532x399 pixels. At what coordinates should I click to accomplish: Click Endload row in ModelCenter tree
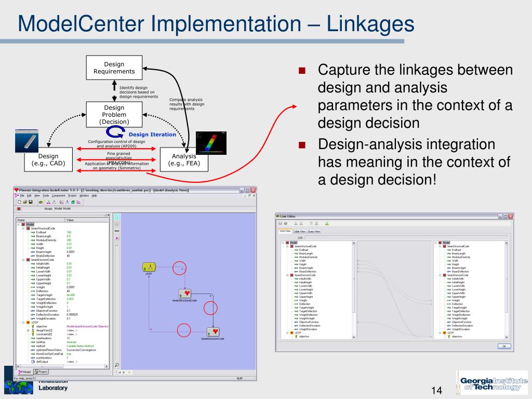(61, 232)
